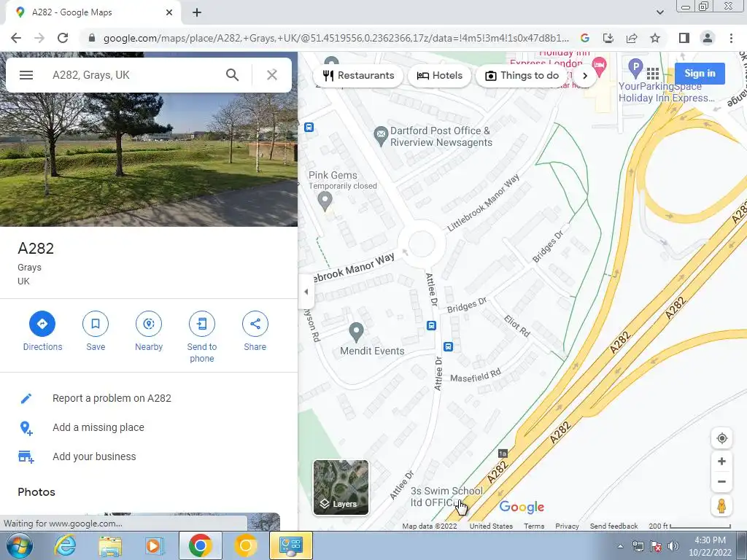Image resolution: width=747 pixels, height=560 pixels.
Task: Click the Sign in button
Action: 700,74
